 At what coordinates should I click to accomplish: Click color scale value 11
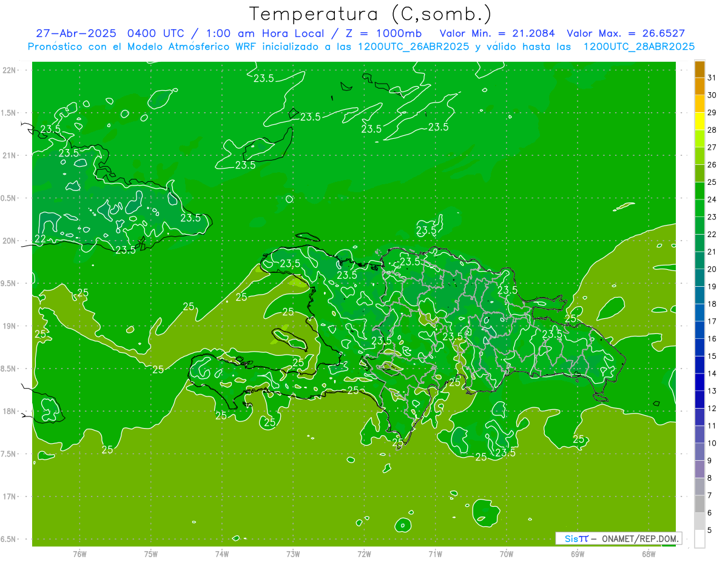tap(712, 426)
